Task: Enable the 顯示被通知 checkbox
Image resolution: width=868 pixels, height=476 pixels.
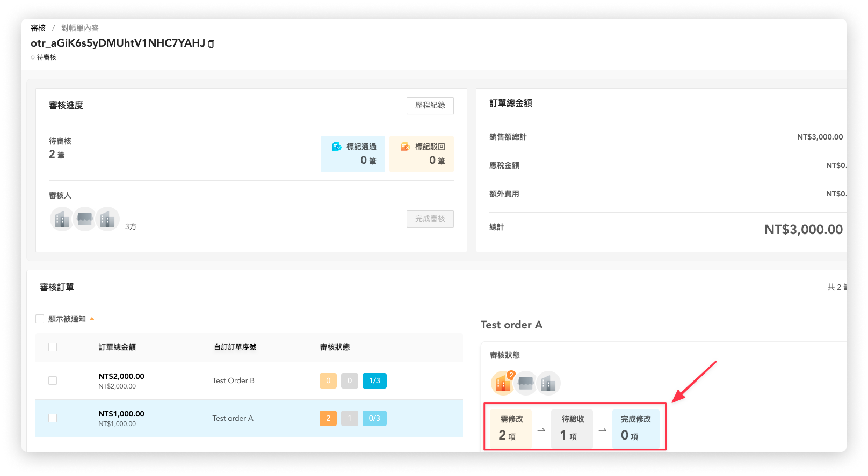Action: (40, 319)
